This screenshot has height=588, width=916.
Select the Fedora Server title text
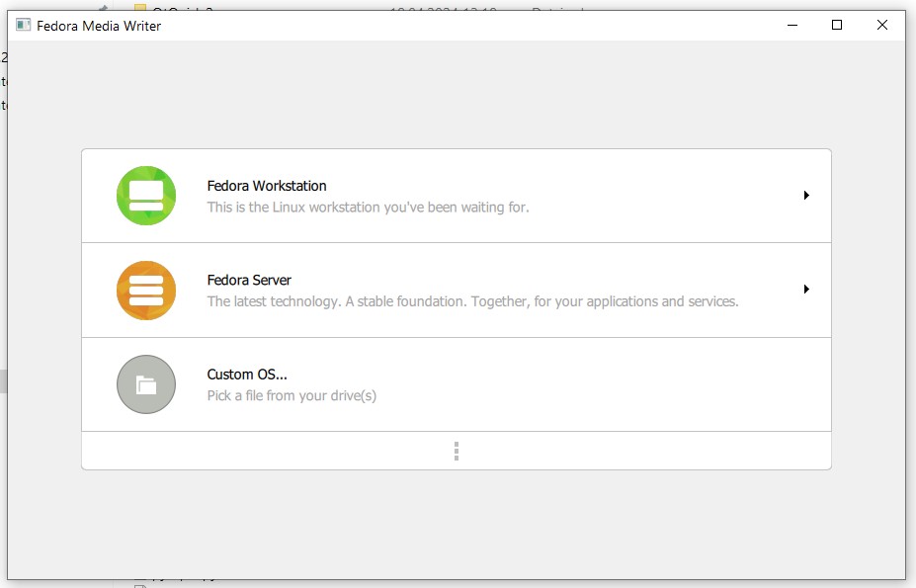coord(249,280)
